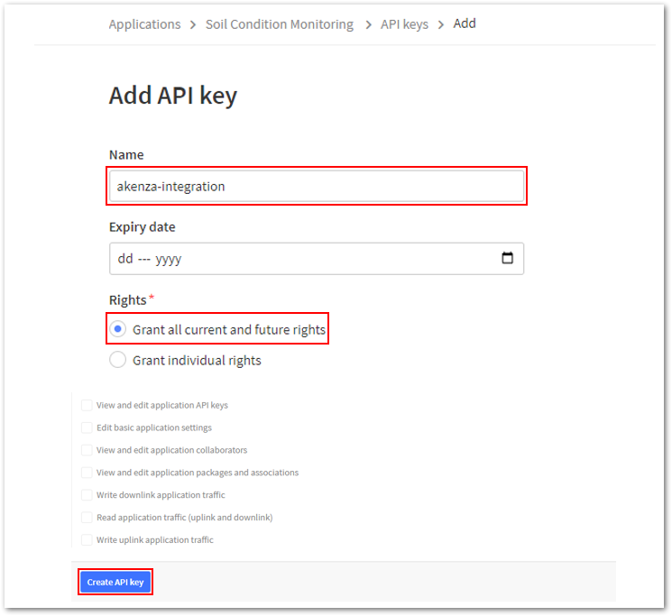Click the chevron after Applications breadcrumb
672x616 pixels.
193,25
